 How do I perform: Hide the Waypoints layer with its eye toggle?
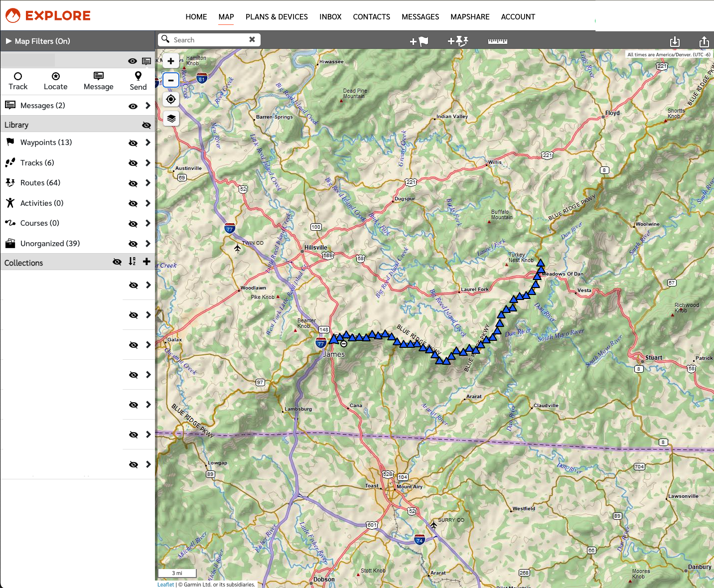pos(133,143)
